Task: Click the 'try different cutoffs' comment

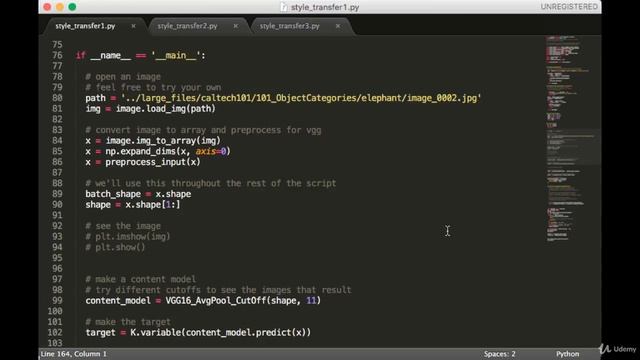Action: click(218, 290)
